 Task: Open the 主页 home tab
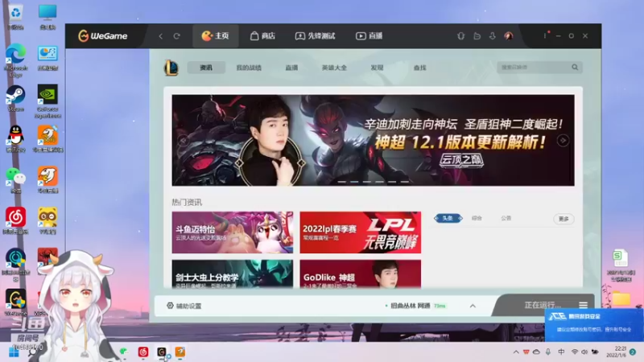pyautogui.click(x=215, y=36)
